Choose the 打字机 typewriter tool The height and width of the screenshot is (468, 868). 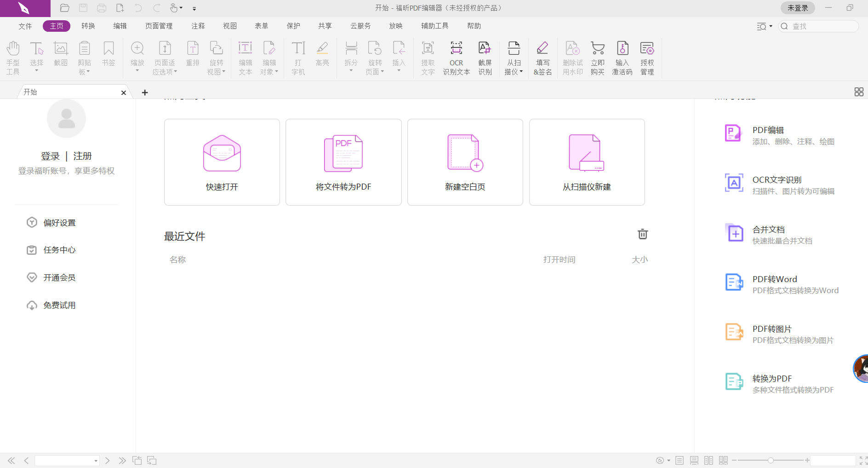coord(298,58)
